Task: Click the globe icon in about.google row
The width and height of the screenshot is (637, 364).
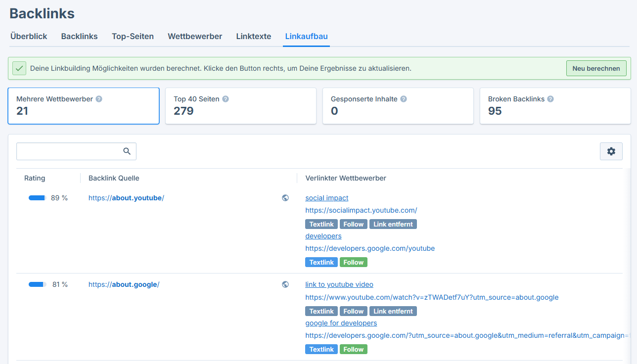Action: tap(285, 284)
